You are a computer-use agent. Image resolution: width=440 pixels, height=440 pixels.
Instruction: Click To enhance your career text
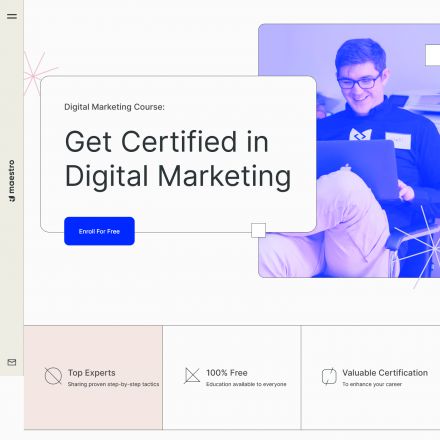click(372, 384)
